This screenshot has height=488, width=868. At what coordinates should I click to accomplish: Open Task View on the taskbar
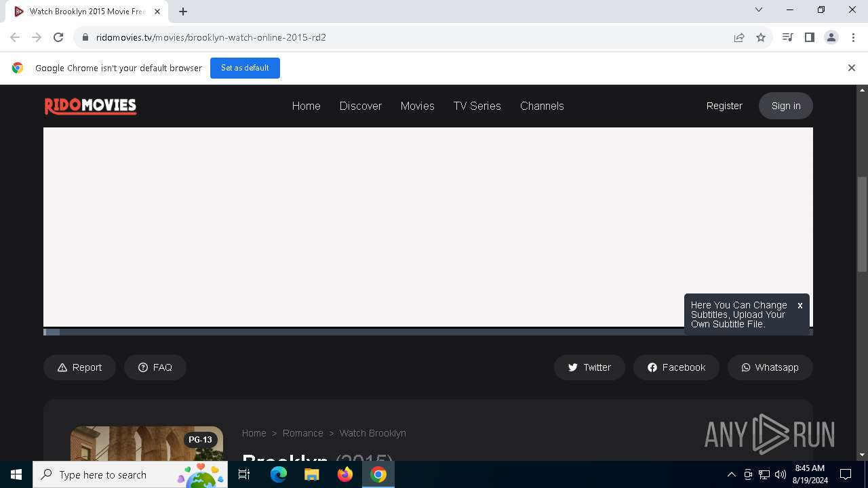[x=244, y=474]
